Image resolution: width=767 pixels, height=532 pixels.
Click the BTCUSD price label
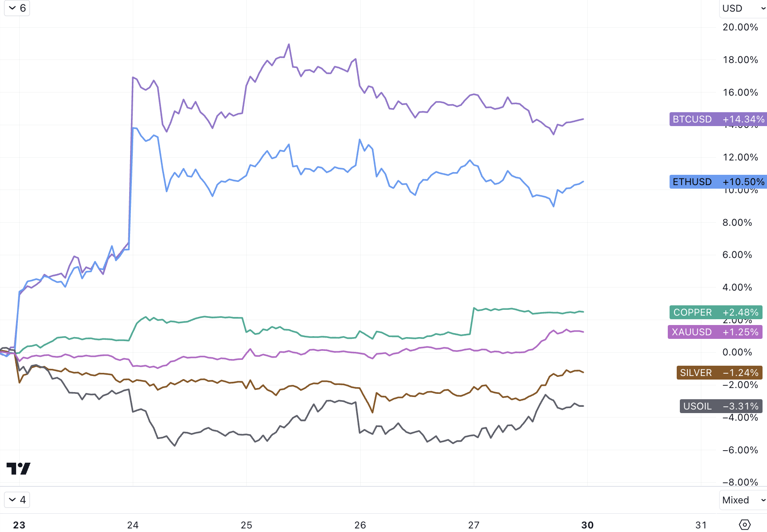(x=718, y=119)
